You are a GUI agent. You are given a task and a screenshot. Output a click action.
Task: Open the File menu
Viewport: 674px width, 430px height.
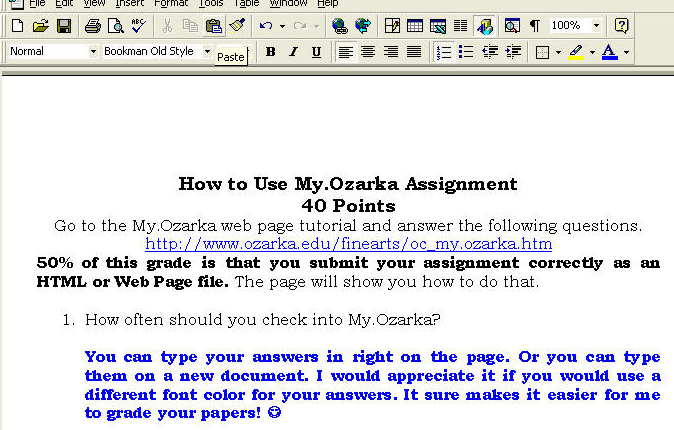pos(37,3)
